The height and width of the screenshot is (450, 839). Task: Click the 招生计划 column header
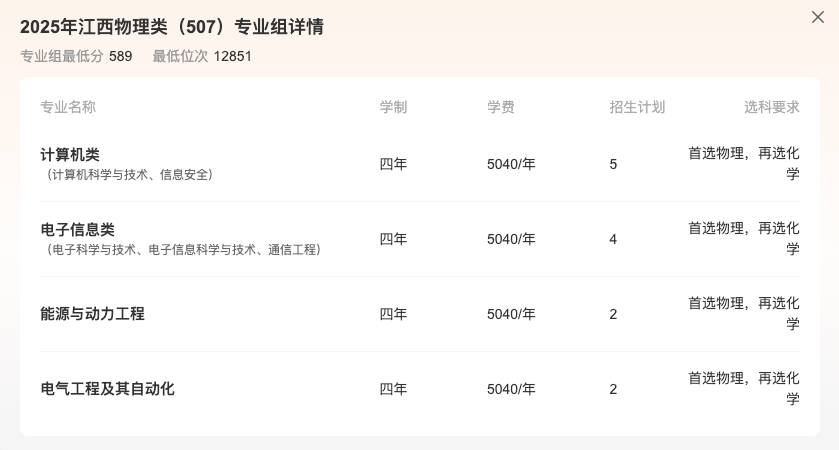637,107
